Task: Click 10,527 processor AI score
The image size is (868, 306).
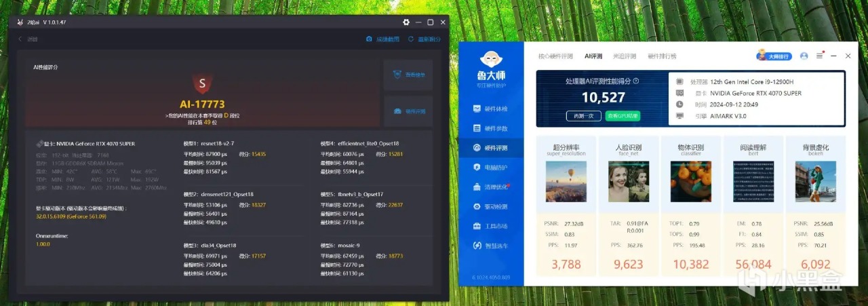Action: pyautogui.click(x=603, y=98)
